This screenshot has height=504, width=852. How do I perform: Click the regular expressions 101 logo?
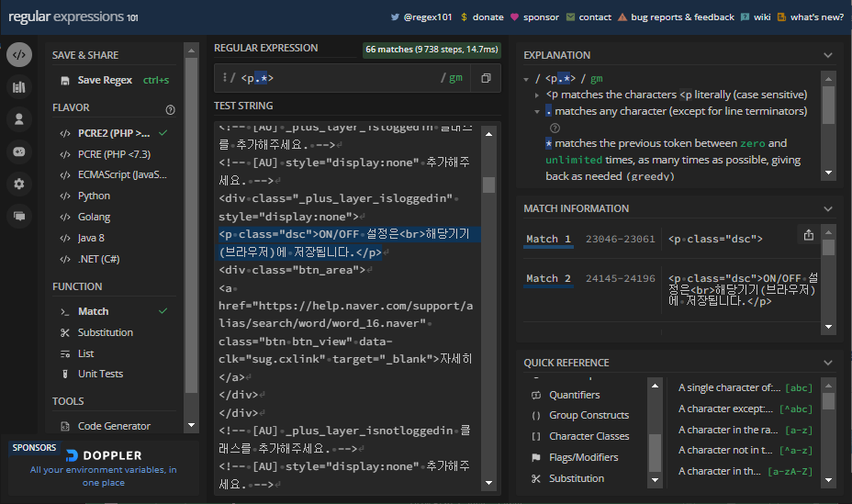(x=73, y=17)
